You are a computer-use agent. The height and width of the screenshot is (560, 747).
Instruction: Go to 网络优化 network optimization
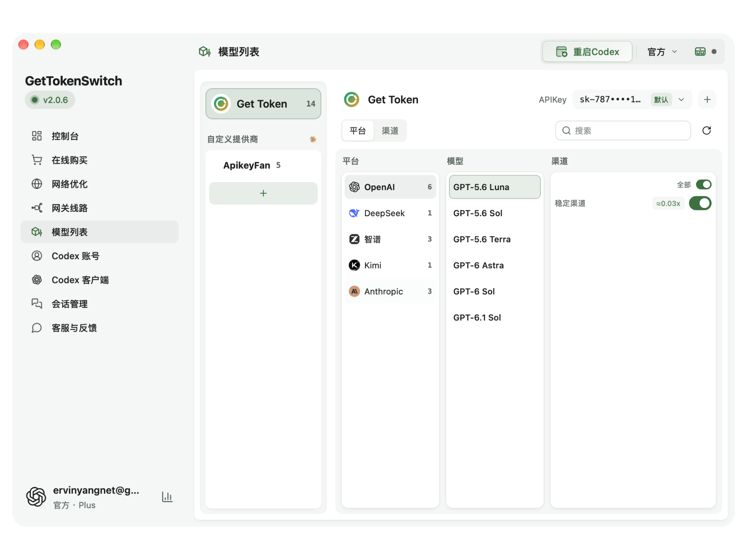(99, 184)
